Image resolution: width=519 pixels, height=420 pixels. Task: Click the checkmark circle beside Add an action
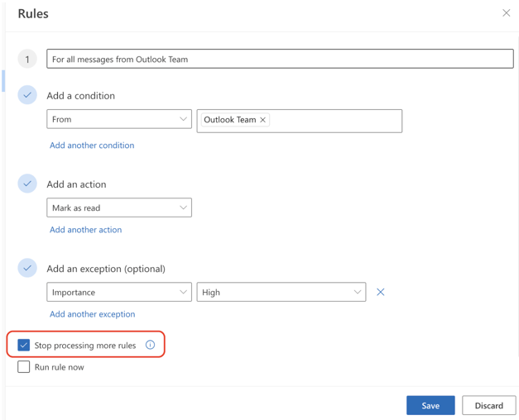[x=27, y=184]
